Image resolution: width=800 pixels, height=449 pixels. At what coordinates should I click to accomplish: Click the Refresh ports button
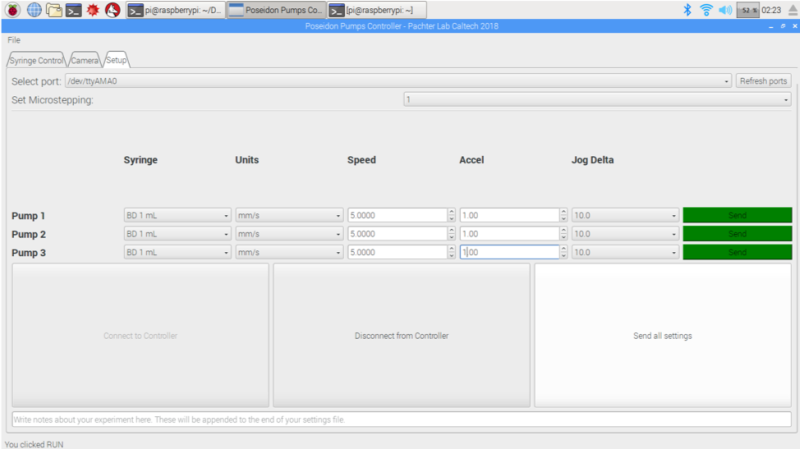tap(763, 81)
